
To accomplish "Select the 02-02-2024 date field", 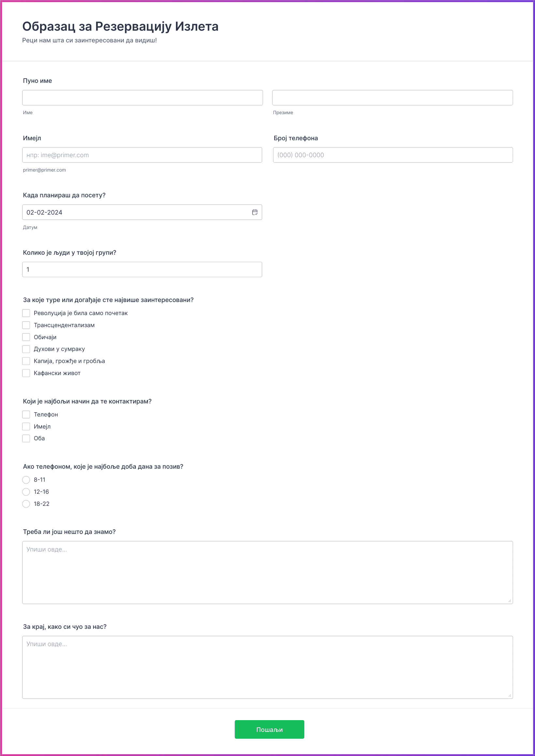I will pos(142,212).
